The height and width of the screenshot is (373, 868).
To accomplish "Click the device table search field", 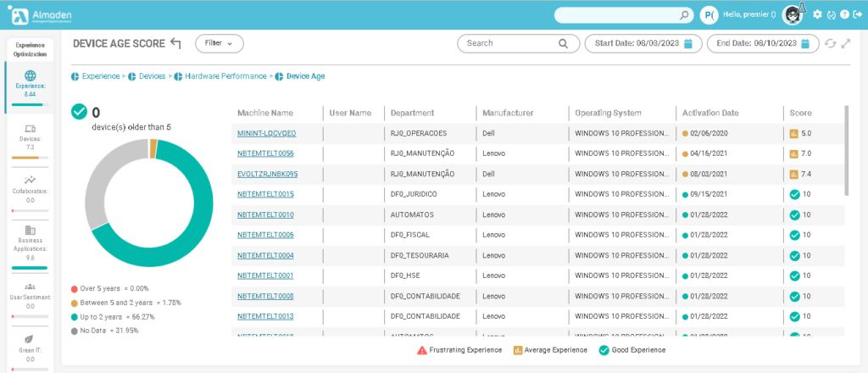I will pyautogui.click(x=510, y=43).
